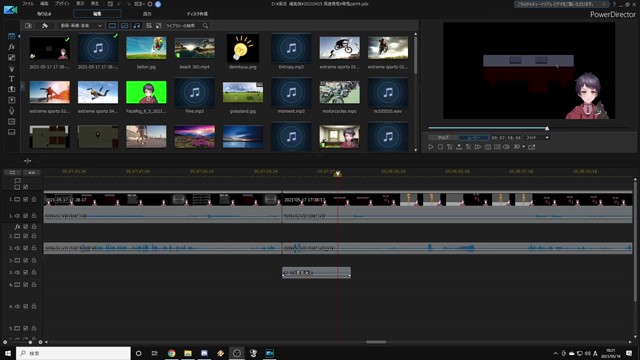
Task: Toggle audio track 4 enable checkbox
Action: point(26,306)
